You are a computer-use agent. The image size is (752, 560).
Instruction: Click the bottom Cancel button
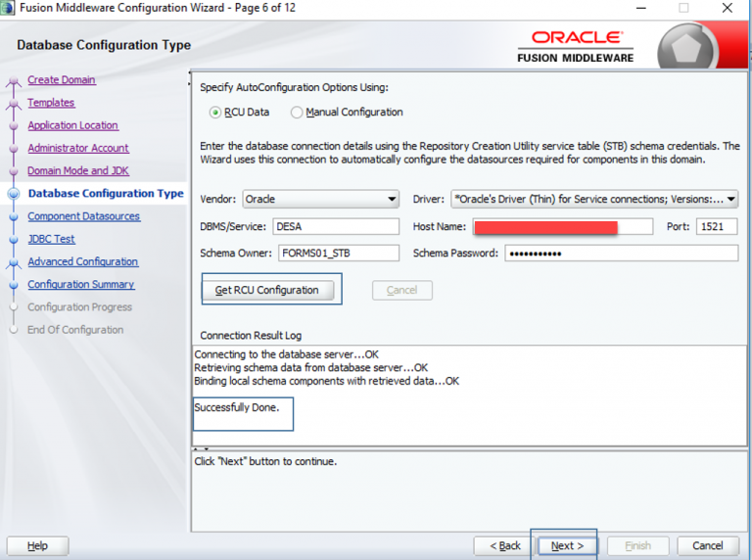click(707, 545)
